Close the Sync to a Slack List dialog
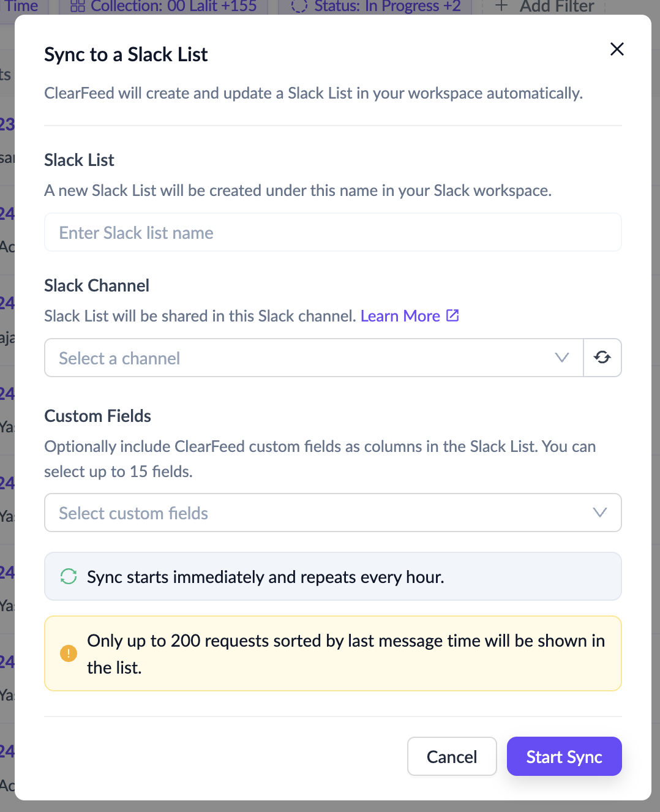 tap(617, 49)
